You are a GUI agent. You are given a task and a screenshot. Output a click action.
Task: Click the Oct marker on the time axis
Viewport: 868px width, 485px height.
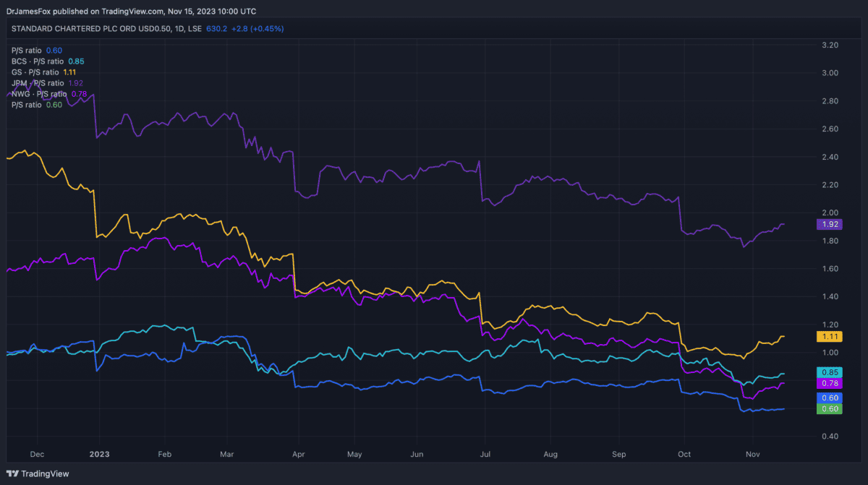684,455
